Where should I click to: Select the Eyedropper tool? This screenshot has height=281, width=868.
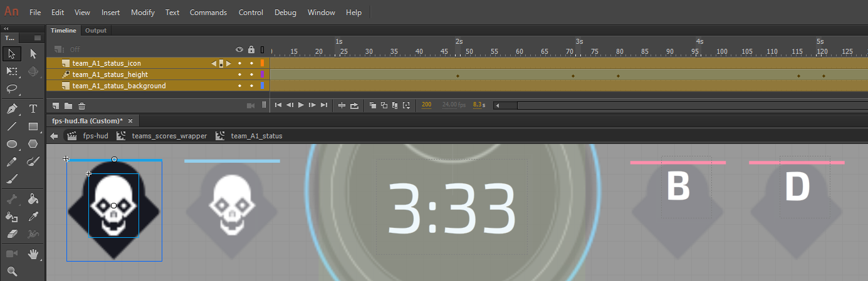(33, 217)
